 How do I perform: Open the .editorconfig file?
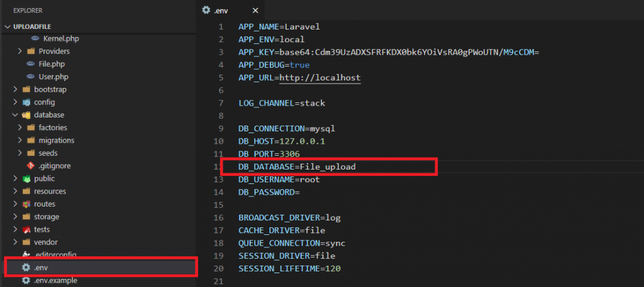tap(55, 254)
